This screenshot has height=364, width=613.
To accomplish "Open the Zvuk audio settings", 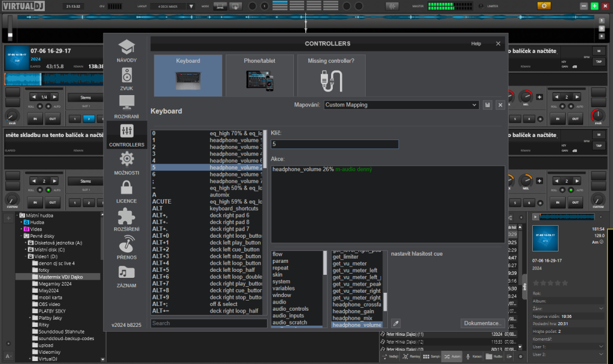I will 126,79.
